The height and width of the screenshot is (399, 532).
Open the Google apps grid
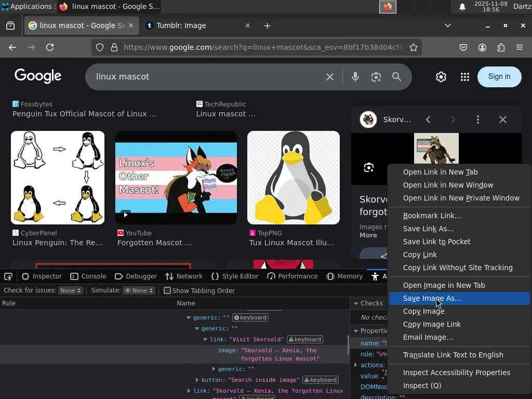click(465, 77)
